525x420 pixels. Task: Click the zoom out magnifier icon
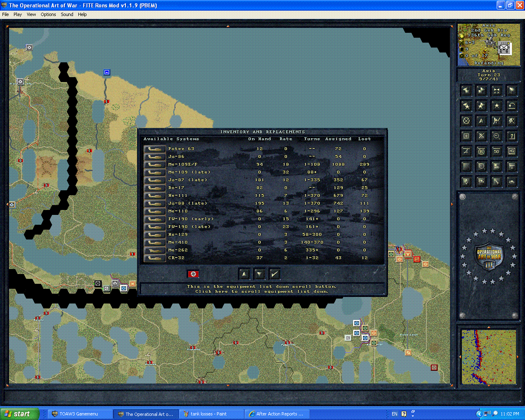click(x=496, y=136)
